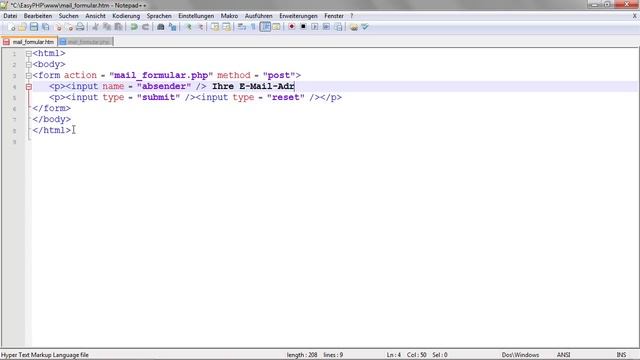
Task: Click line number 5 in the margin
Action: [x=14, y=98]
